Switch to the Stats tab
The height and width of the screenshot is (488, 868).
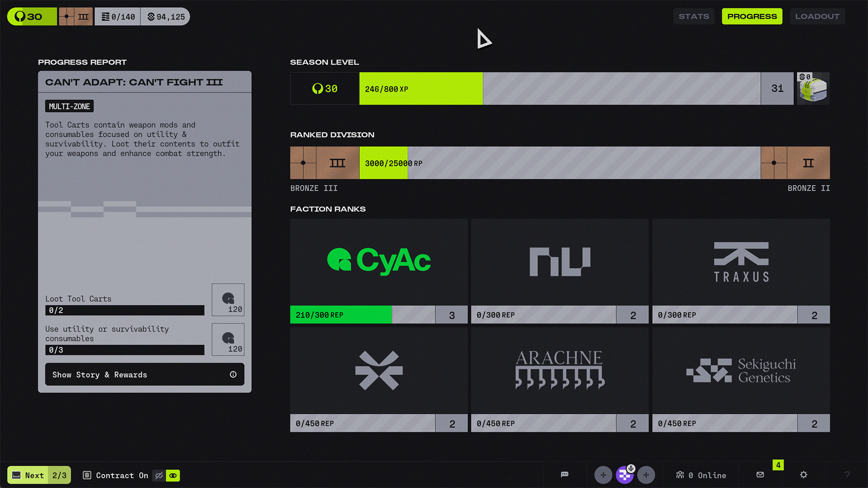coord(693,16)
